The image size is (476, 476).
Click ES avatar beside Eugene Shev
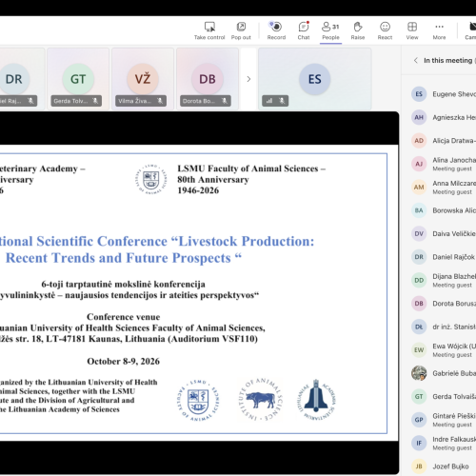click(419, 94)
